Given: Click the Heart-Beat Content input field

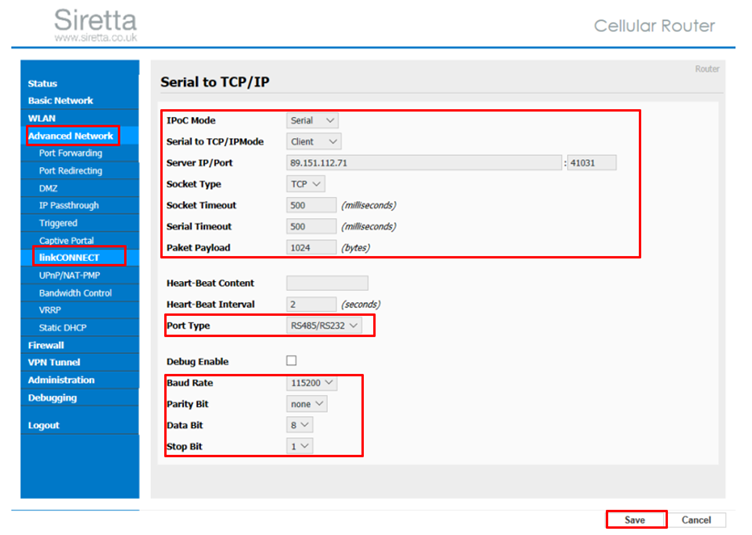Looking at the screenshot, I should (327, 283).
